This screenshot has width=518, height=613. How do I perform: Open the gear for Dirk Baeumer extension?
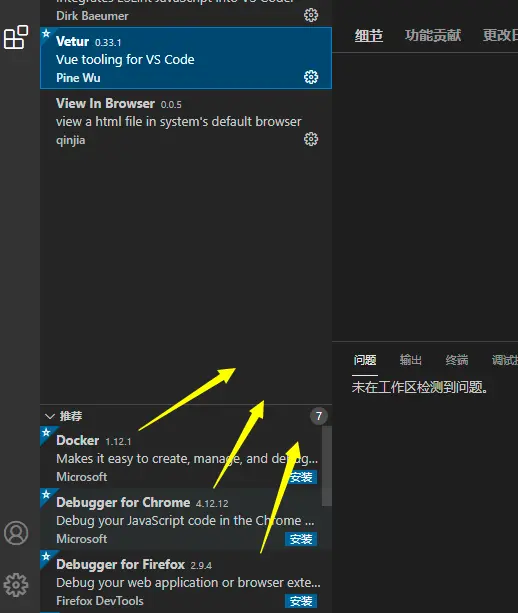311,15
